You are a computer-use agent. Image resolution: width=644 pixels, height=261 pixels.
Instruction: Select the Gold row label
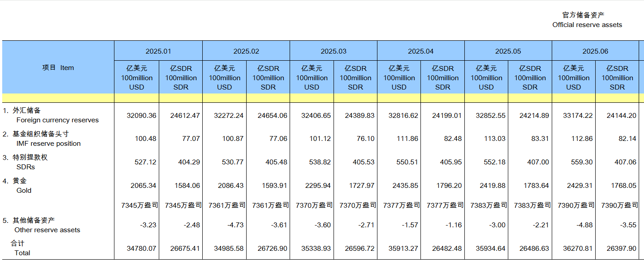click(x=24, y=191)
